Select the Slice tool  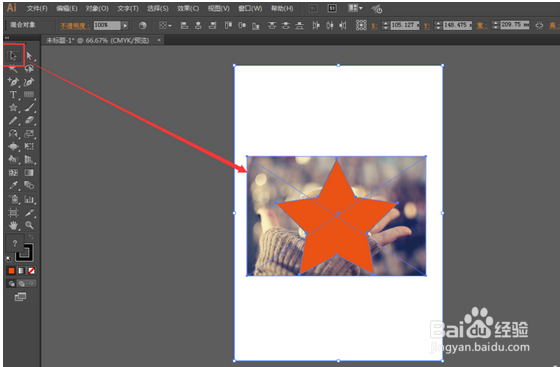(29, 213)
